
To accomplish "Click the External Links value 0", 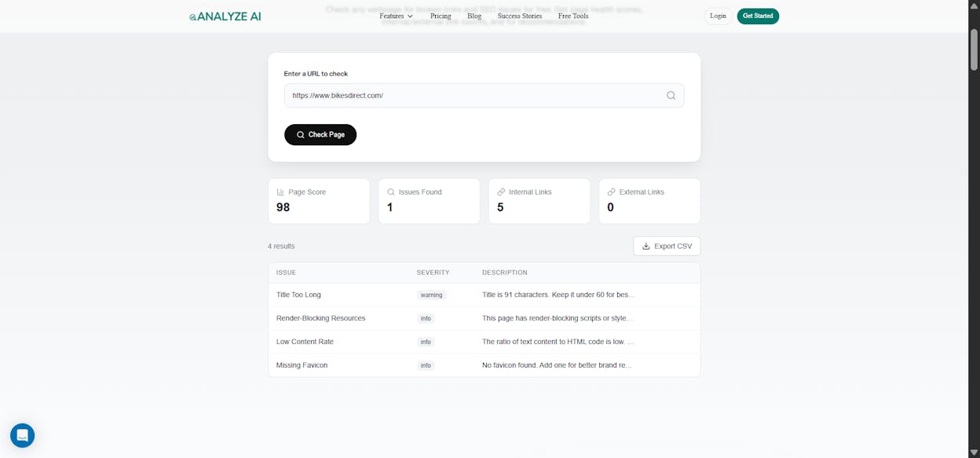I will click(610, 207).
